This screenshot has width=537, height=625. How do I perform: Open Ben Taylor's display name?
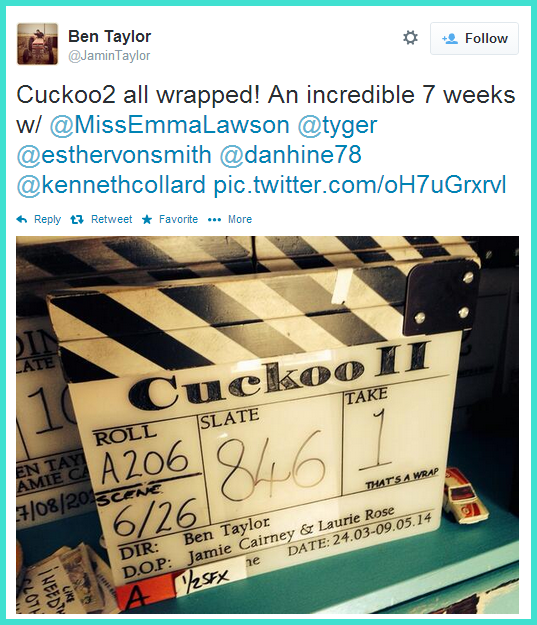click(110, 37)
